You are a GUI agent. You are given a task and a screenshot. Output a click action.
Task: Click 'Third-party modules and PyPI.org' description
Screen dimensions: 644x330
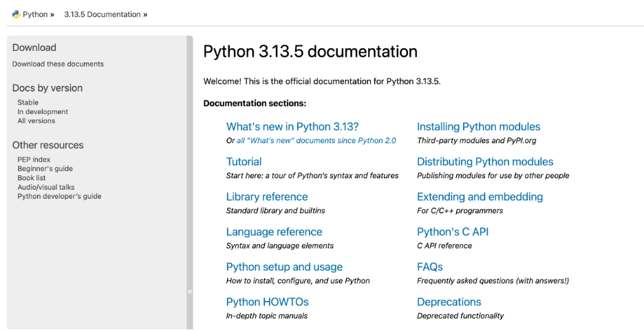(x=477, y=140)
